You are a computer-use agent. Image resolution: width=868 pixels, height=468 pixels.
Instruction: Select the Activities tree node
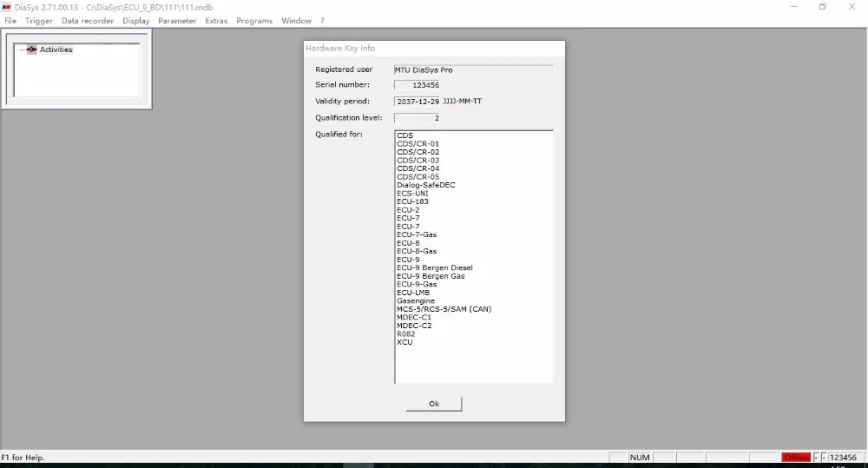(56, 49)
